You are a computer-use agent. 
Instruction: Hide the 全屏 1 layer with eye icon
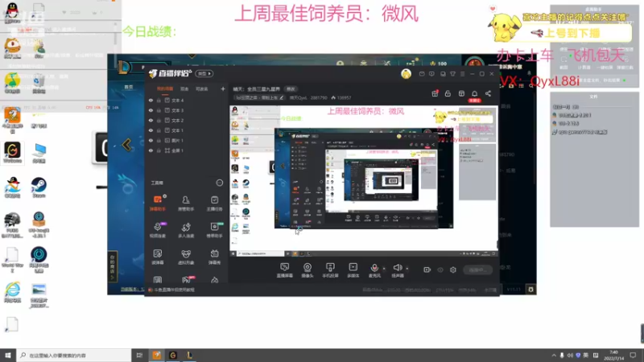pos(151,150)
